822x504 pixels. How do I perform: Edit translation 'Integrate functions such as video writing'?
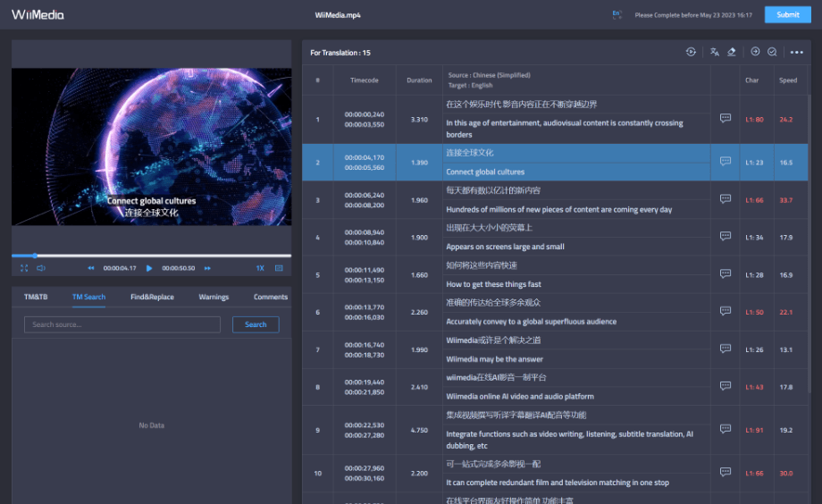pyautogui.click(x=576, y=440)
